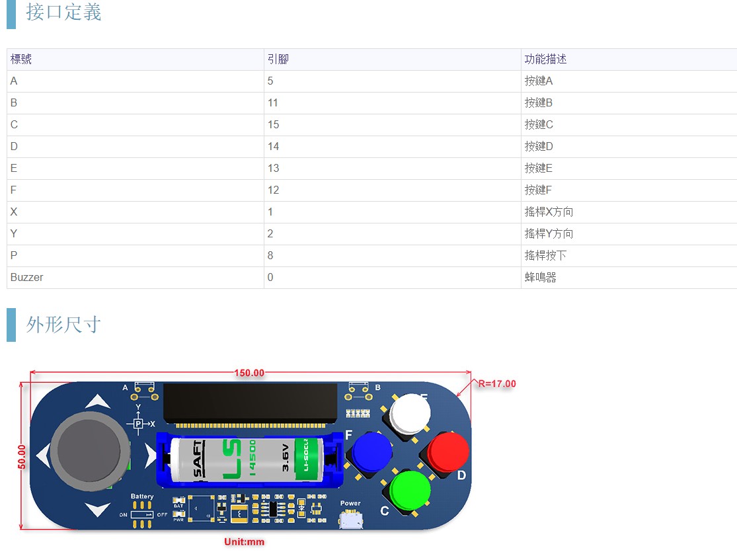Select the 按鍵A description cell
737x560 pixels.
click(629, 81)
